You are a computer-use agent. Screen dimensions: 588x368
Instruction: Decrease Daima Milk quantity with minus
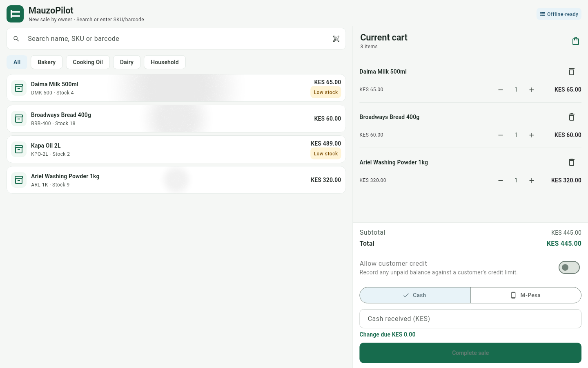click(x=501, y=90)
